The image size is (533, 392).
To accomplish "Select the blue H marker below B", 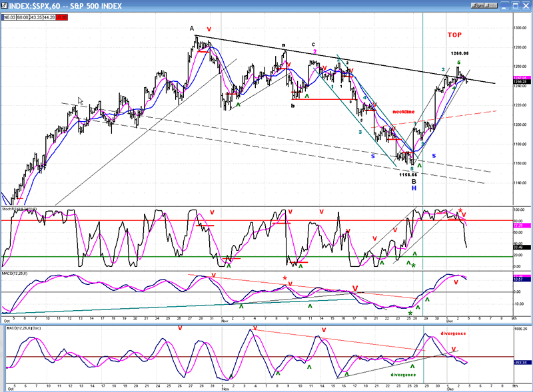I will [414, 188].
